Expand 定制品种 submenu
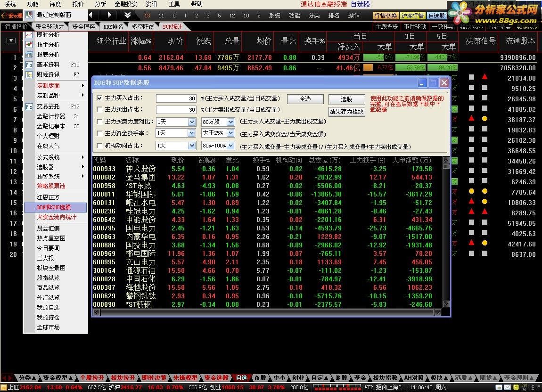Image resolution: width=542 pixels, height=392 pixels. [x=55, y=95]
